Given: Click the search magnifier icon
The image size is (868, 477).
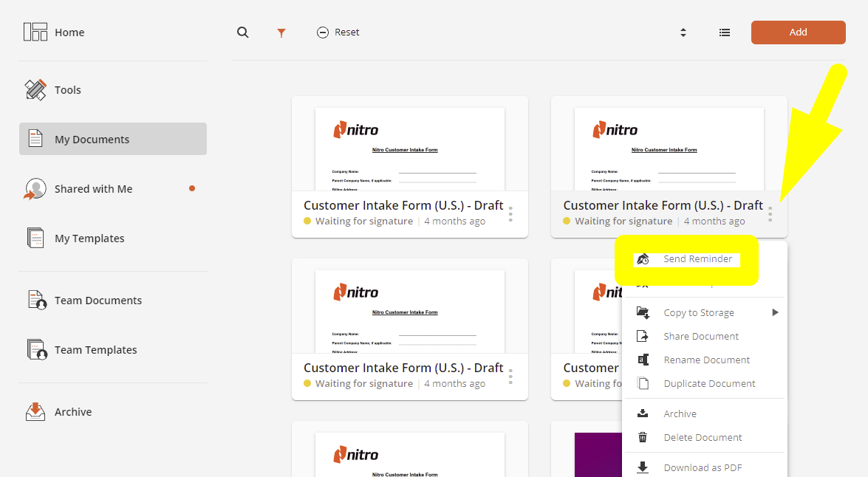Looking at the screenshot, I should coord(243,32).
